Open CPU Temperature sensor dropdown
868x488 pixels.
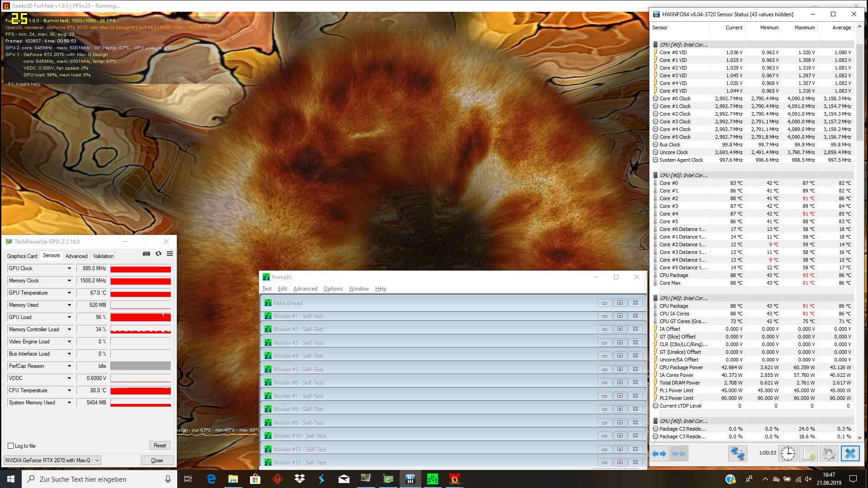pyautogui.click(x=69, y=390)
